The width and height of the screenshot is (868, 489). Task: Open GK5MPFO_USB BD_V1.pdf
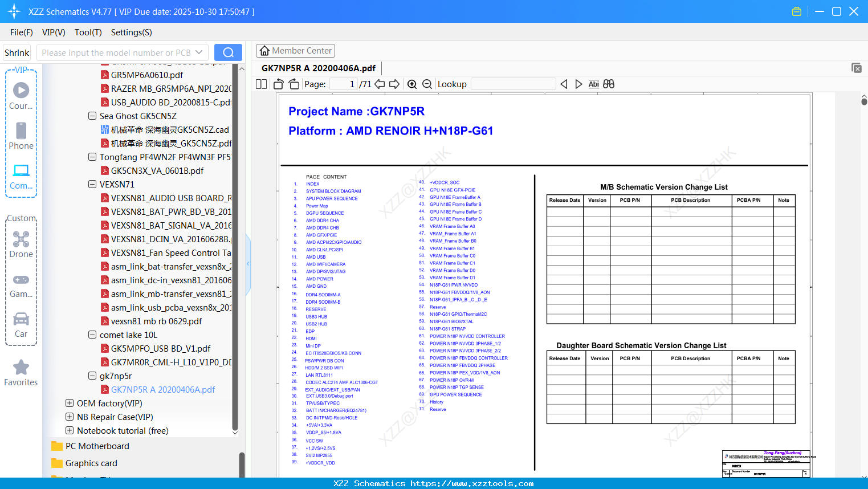(161, 348)
